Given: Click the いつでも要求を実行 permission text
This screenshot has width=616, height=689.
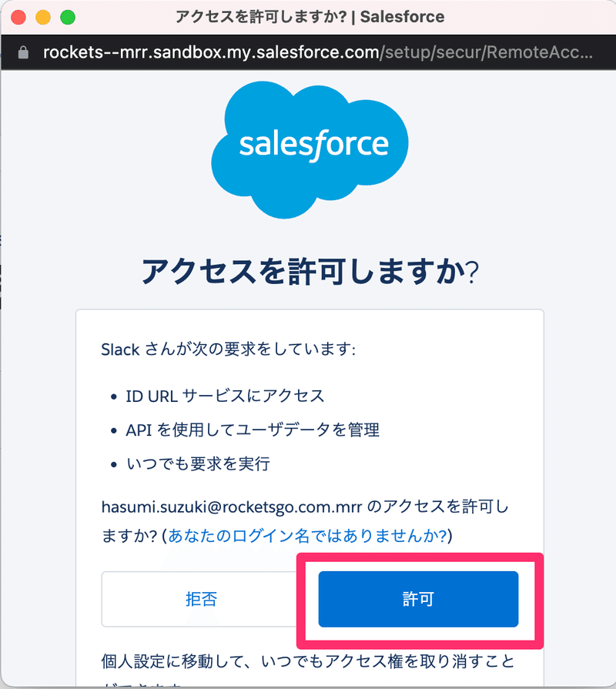Looking at the screenshot, I should click(x=198, y=464).
